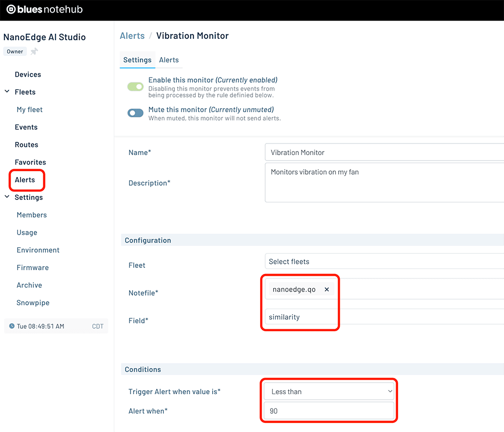Go to Firmware settings page
Viewport: 504px width, 432px height.
32,267
